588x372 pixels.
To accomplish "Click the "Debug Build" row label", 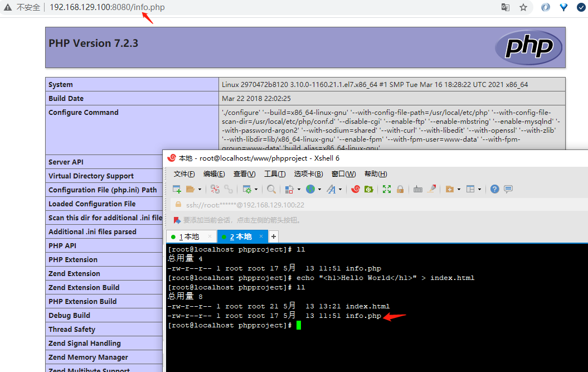I will [69, 315].
